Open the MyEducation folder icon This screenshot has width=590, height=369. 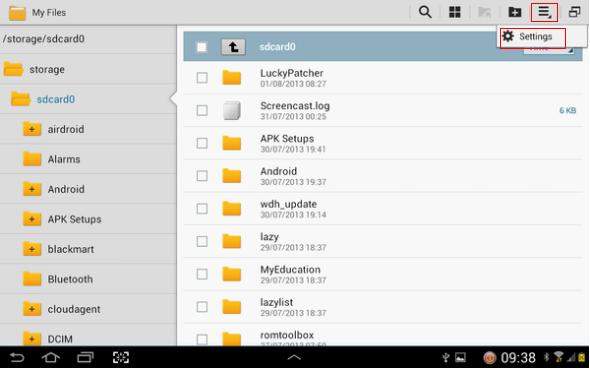tap(231, 274)
